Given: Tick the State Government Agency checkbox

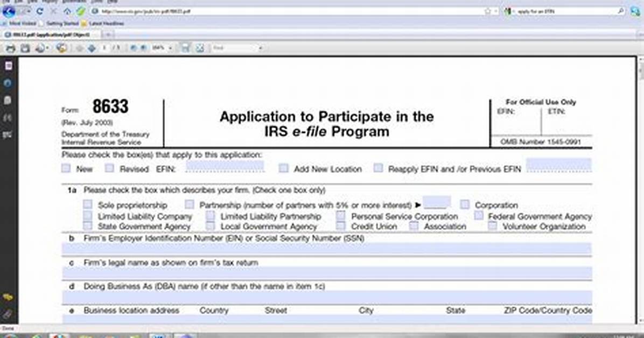Looking at the screenshot, I should click(x=87, y=226).
